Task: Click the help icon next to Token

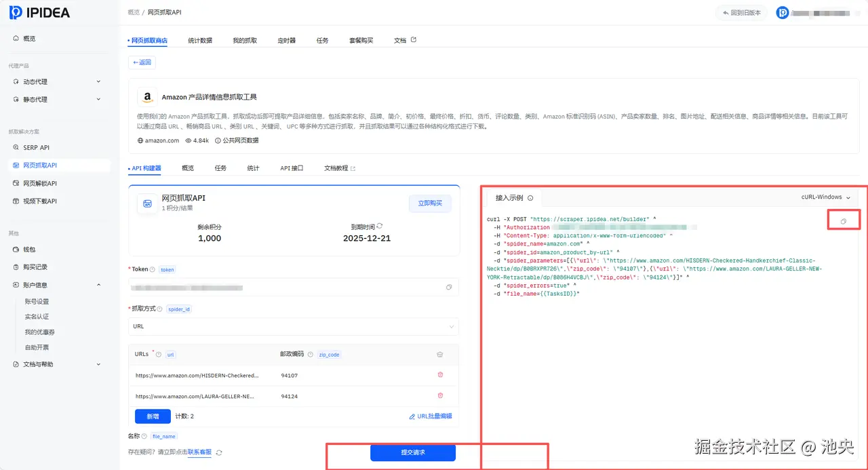Action: [153, 269]
